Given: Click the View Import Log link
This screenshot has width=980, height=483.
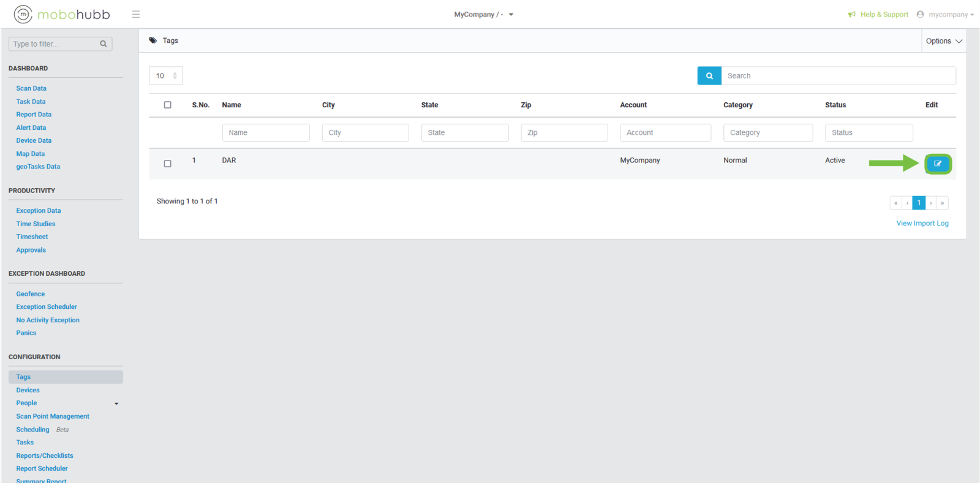Looking at the screenshot, I should (x=922, y=223).
